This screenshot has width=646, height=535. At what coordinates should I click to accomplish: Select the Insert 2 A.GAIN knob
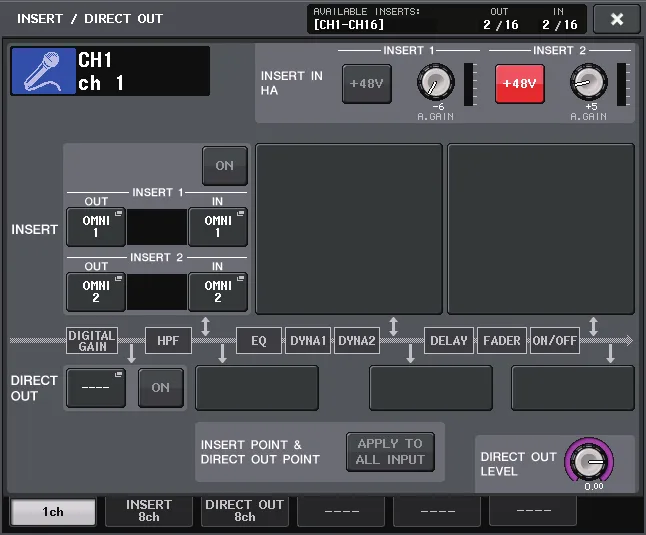(x=588, y=82)
